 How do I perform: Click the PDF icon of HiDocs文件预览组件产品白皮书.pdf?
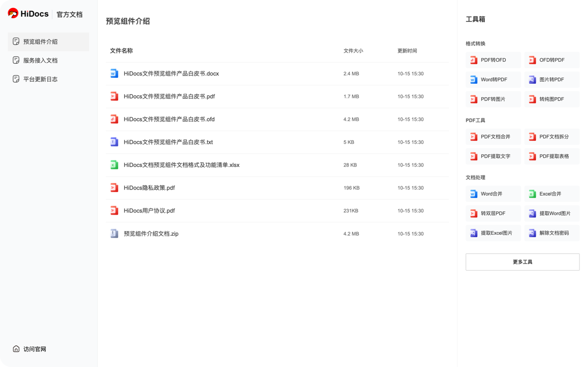click(x=114, y=96)
